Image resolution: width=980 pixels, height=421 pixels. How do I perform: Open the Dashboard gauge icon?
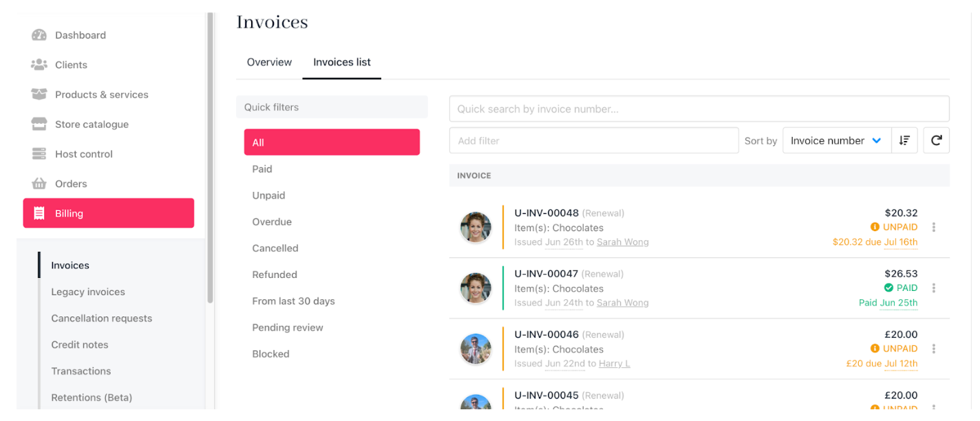39,35
